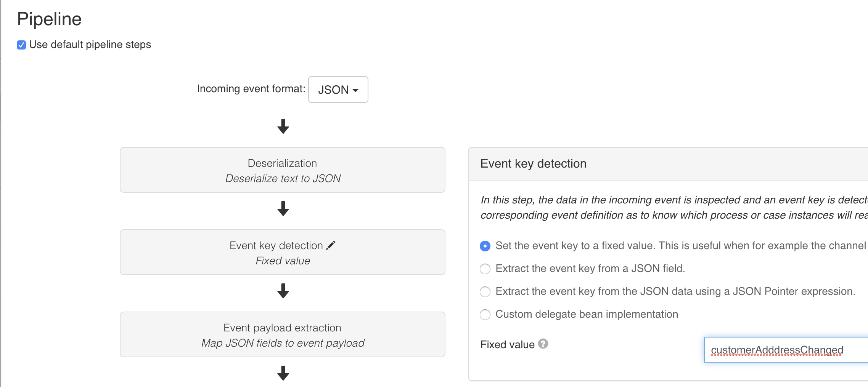868x387 pixels.
Task: Switch to the Event payload extraction step
Action: [x=283, y=334]
